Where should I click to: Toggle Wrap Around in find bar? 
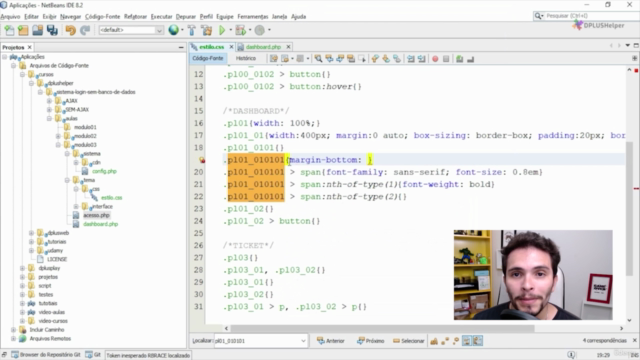click(478, 341)
